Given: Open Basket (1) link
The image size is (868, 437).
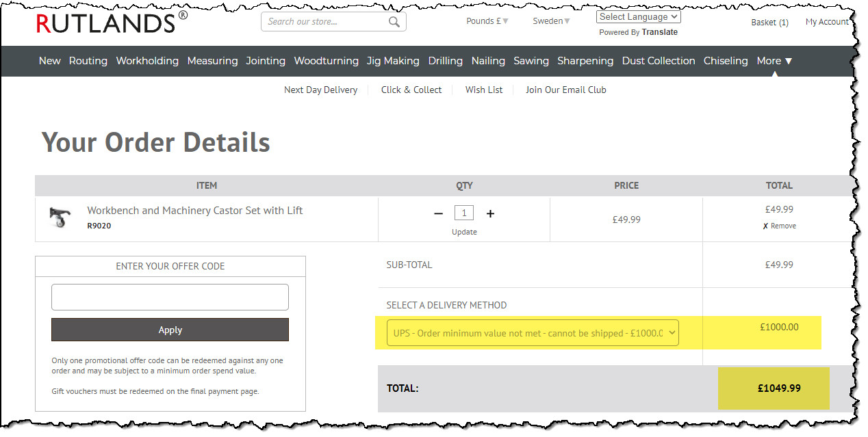Looking at the screenshot, I should pos(769,23).
